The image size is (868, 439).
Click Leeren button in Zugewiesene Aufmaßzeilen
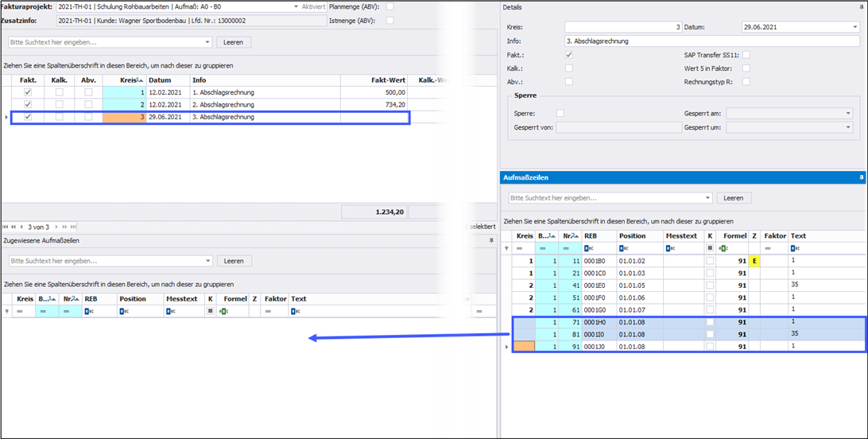click(234, 261)
